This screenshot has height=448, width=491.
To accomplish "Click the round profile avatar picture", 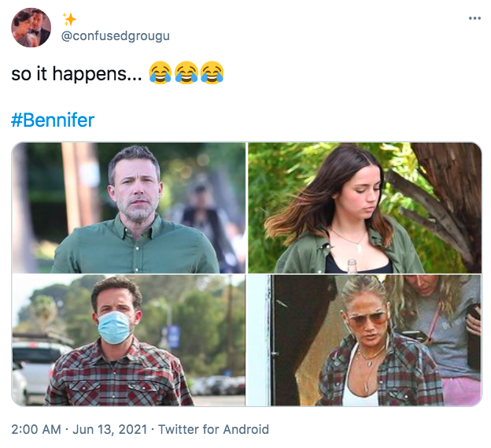I will click(31, 28).
